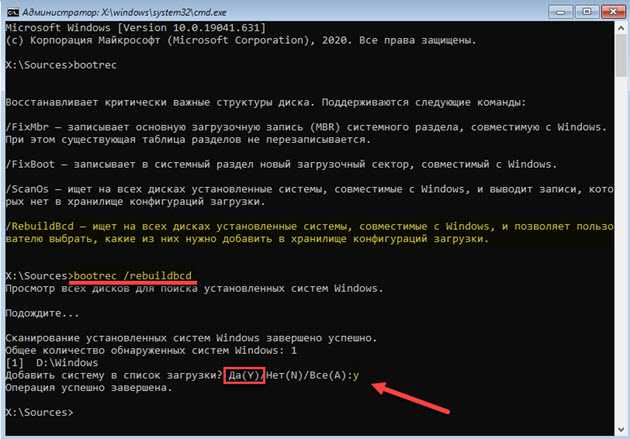Click the 'Подождите...' line
The image size is (630, 439).
point(43,314)
